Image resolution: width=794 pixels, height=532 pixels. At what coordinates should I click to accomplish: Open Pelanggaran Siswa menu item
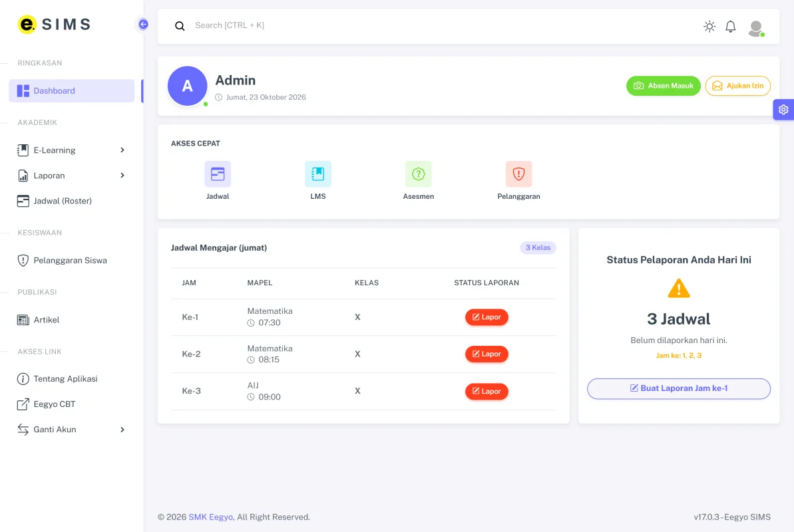pyautogui.click(x=71, y=260)
